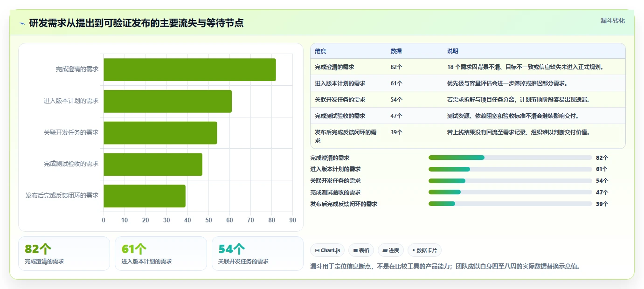This screenshot has height=289, width=644.
Task: Click the 54个 value in the table
Action: (x=396, y=99)
